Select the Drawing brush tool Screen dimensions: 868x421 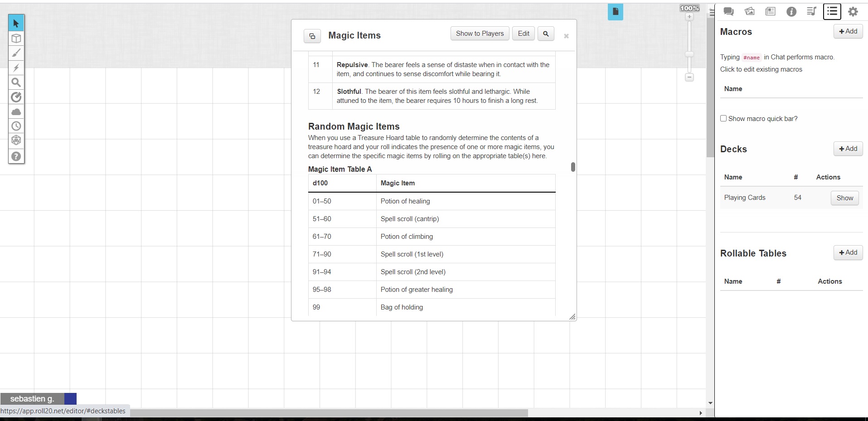[16, 53]
